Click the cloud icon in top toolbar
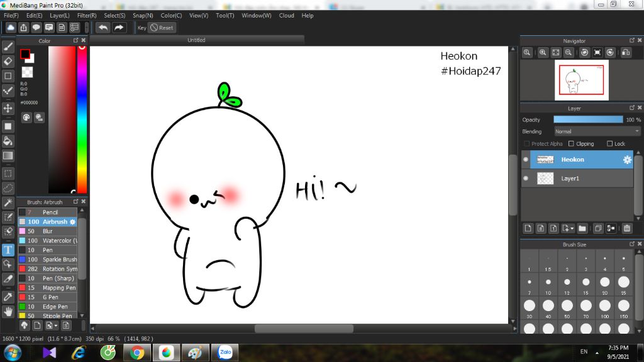The width and height of the screenshot is (644, 362). point(11,28)
